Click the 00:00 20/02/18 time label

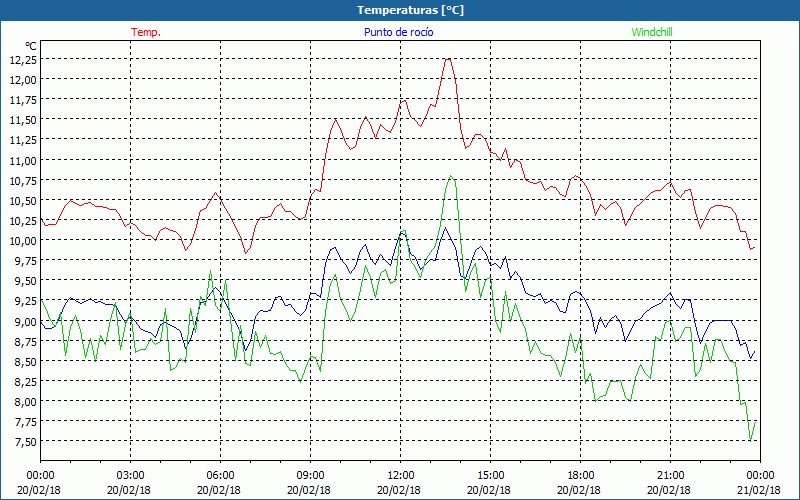click(40, 483)
